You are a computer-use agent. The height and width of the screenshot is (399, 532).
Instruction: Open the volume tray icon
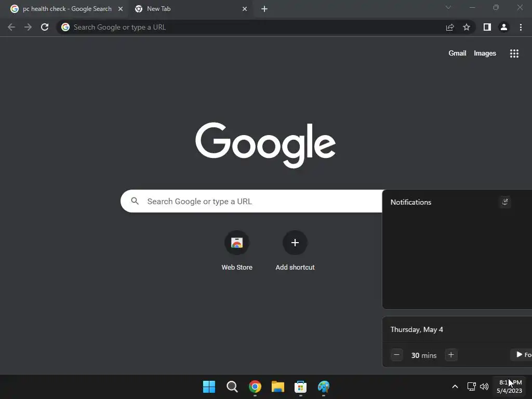484,387
